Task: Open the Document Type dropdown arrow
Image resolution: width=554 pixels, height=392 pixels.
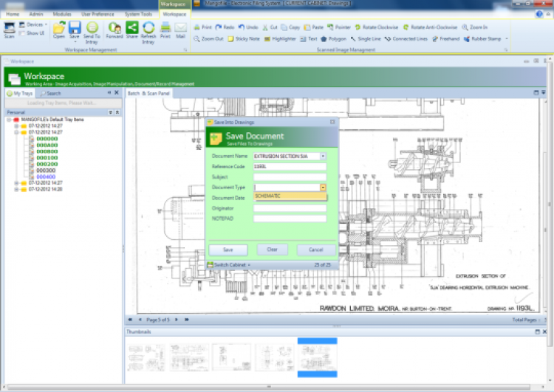Action: click(x=323, y=188)
